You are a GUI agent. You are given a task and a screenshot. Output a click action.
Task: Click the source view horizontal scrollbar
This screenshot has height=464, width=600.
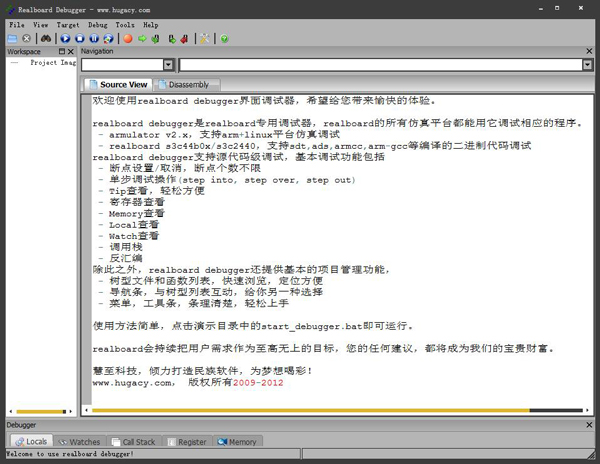311,410
